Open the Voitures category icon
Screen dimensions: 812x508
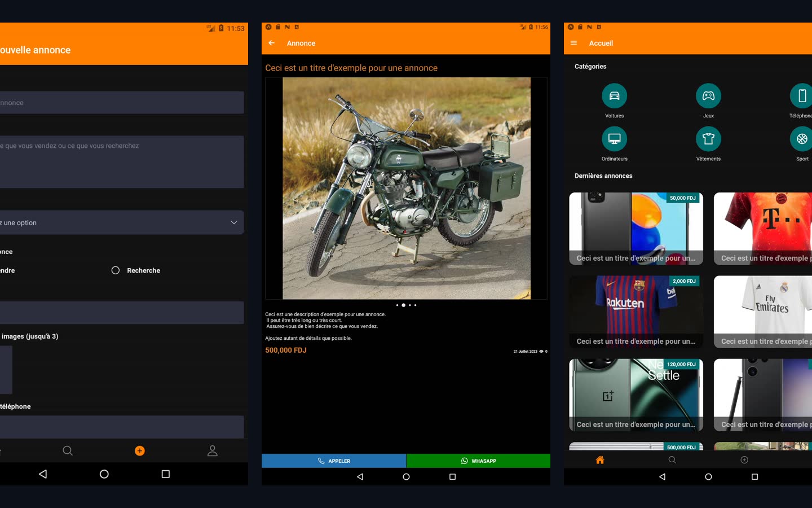[615, 96]
